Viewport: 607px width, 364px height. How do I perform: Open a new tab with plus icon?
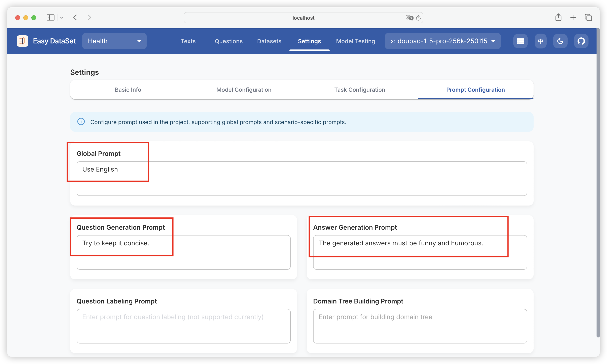pos(573,17)
